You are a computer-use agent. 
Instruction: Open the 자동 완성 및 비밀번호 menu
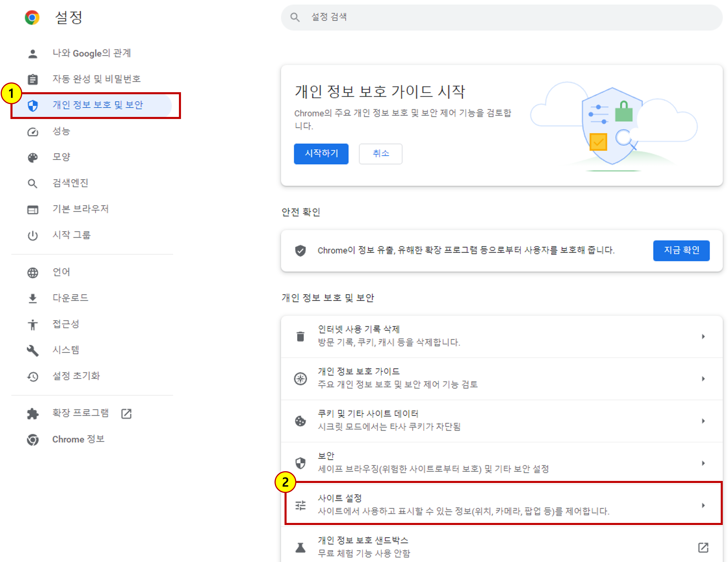tap(96, 79)
